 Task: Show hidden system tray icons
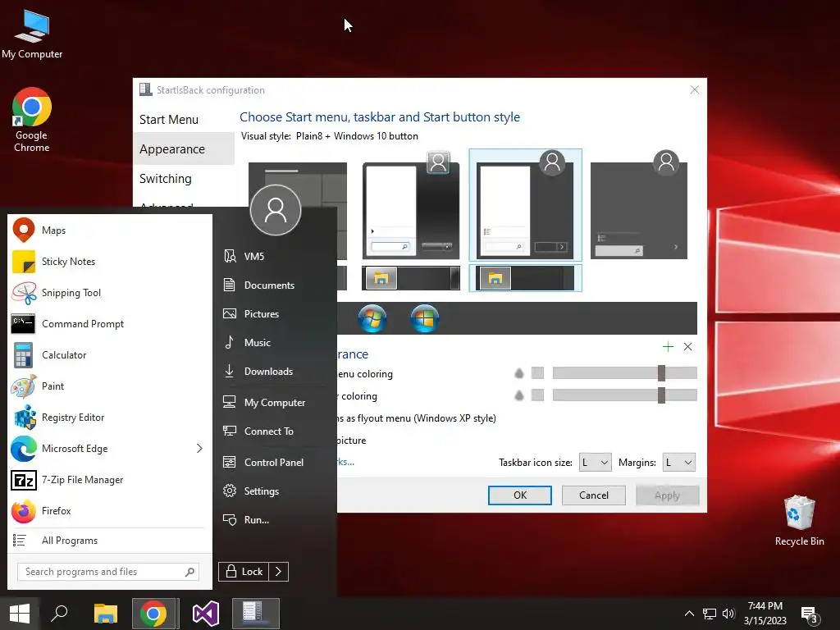click(689, 614)
